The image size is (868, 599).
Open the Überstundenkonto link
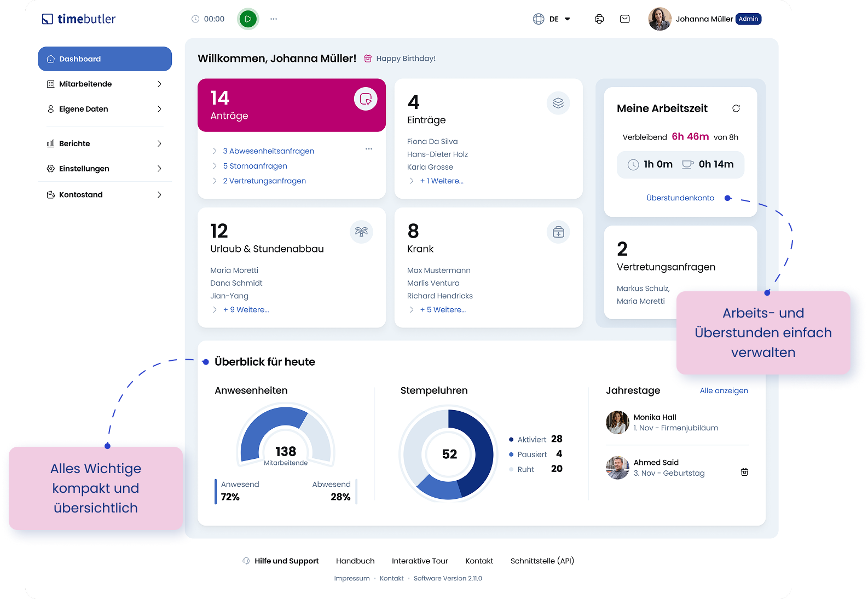pos(680,198)
